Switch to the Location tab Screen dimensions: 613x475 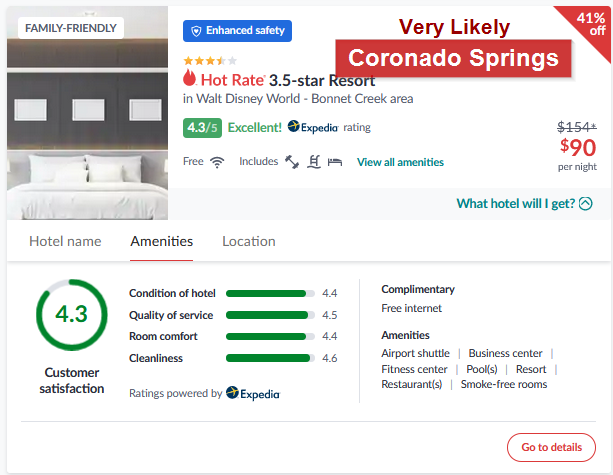coord(249,242)
